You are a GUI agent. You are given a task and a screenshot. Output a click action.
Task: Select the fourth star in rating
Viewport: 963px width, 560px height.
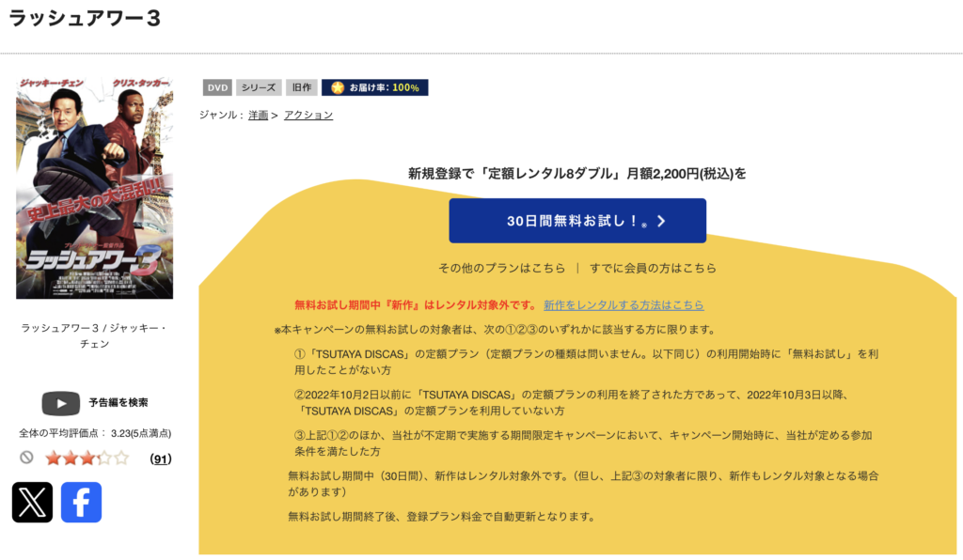pos(104,459)
